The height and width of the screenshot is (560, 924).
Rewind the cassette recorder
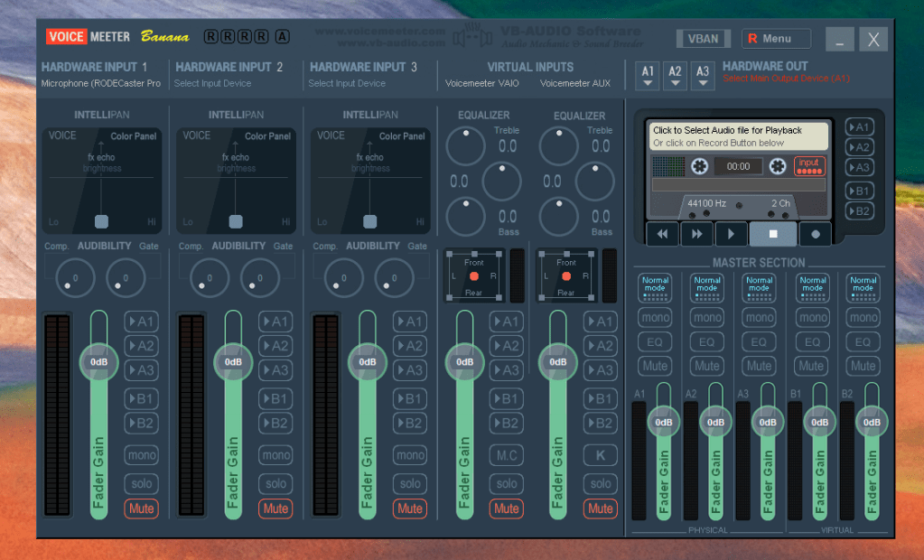click(662, 234)
